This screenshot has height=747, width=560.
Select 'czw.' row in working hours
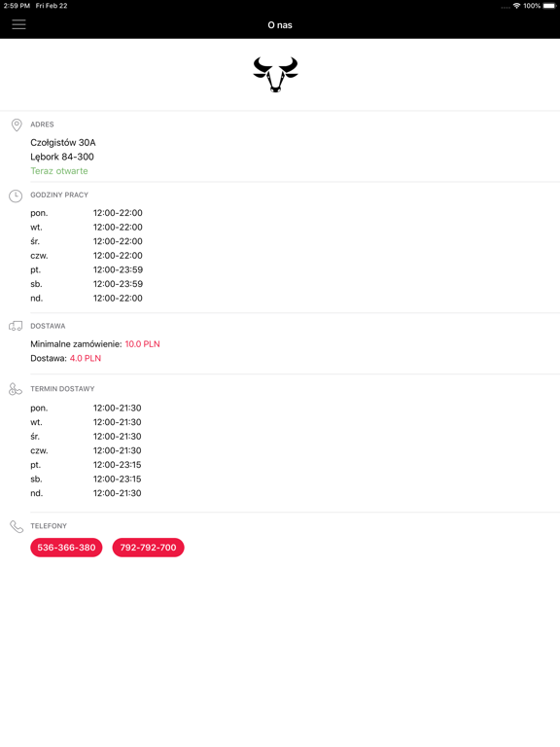(87, 256)
